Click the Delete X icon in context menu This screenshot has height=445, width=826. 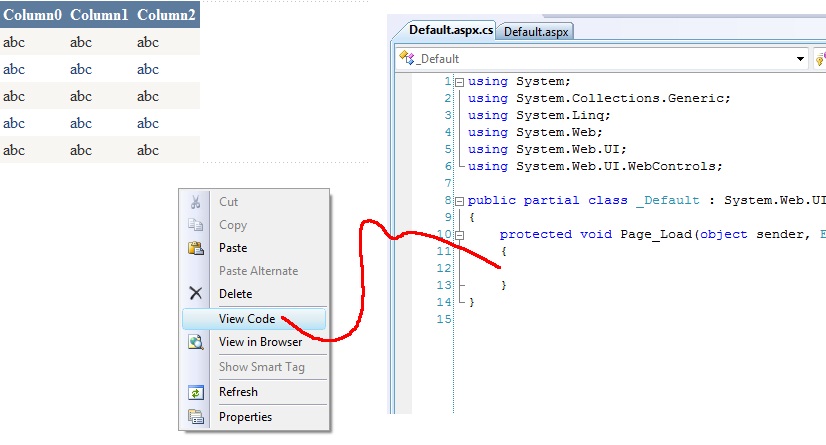point(196,294)
